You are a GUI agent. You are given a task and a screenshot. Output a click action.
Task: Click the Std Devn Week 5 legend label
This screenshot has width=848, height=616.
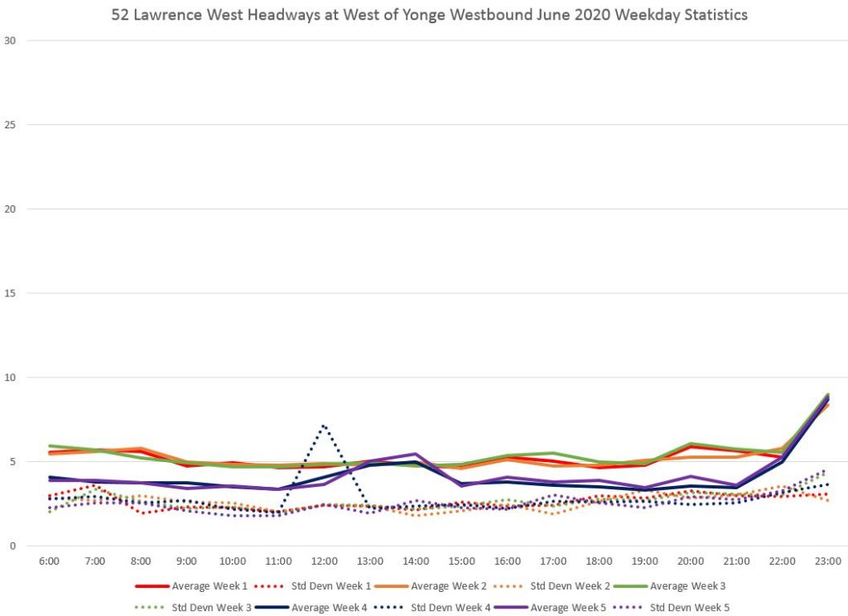pos(688,607)
